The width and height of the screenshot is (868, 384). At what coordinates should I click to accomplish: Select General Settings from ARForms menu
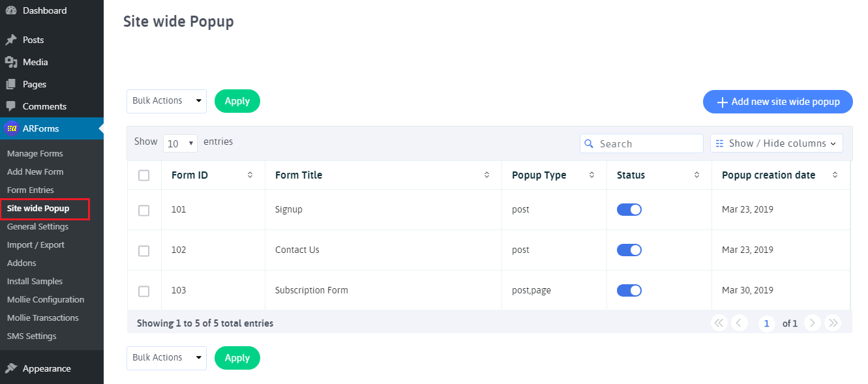pyautogui.click(x=38, y=227)
